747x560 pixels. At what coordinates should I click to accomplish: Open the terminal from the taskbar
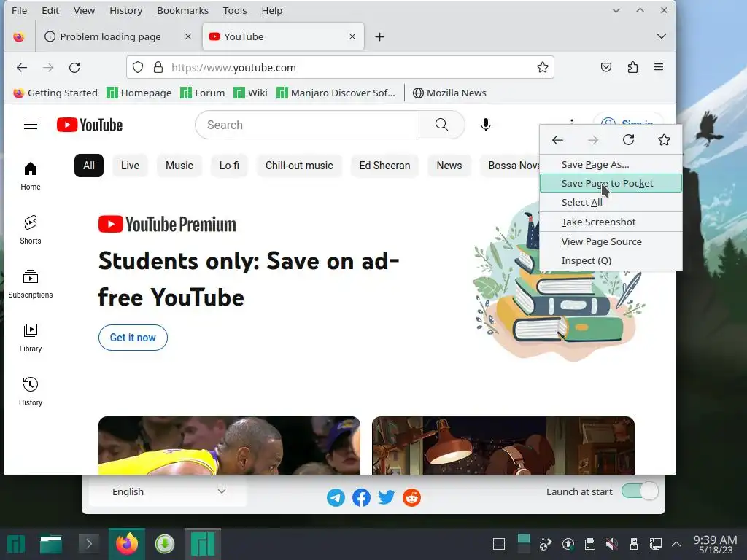(88, 543)
